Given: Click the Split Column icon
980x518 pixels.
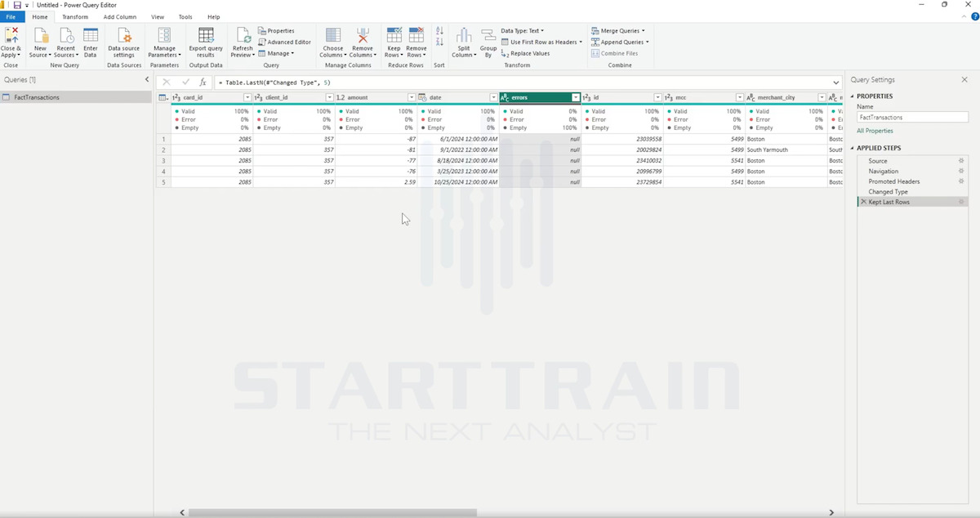Looking at the screenshot, I should 464,35.
